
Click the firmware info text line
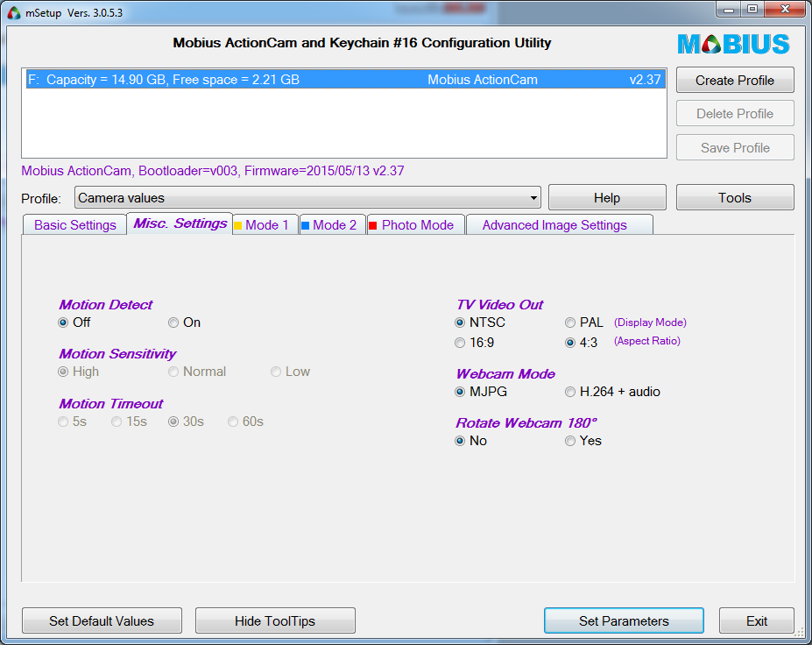[213, 171]
